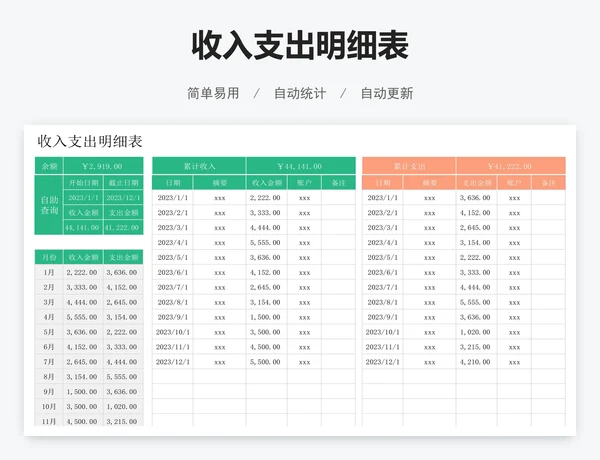This screenshot has width=600, height=460.
Task: Select expense 2,645.00 in the 3月 row
Action: [122, 302]
